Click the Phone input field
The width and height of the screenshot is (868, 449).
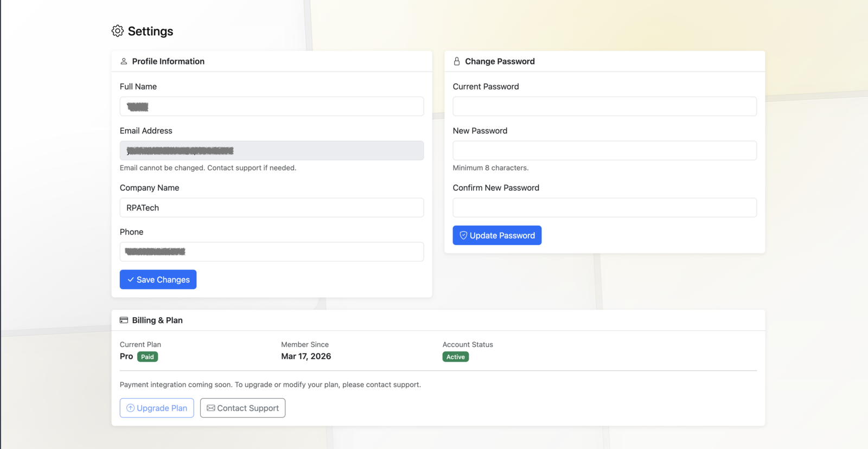point(272,252)
